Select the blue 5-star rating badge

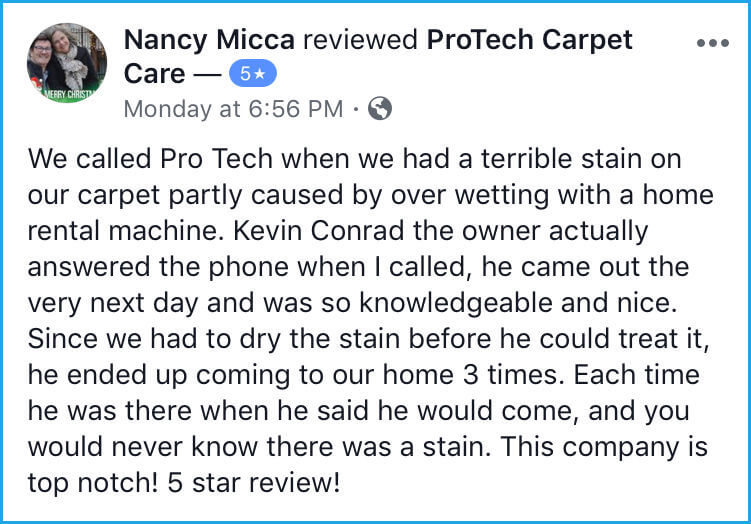(253, 74)
